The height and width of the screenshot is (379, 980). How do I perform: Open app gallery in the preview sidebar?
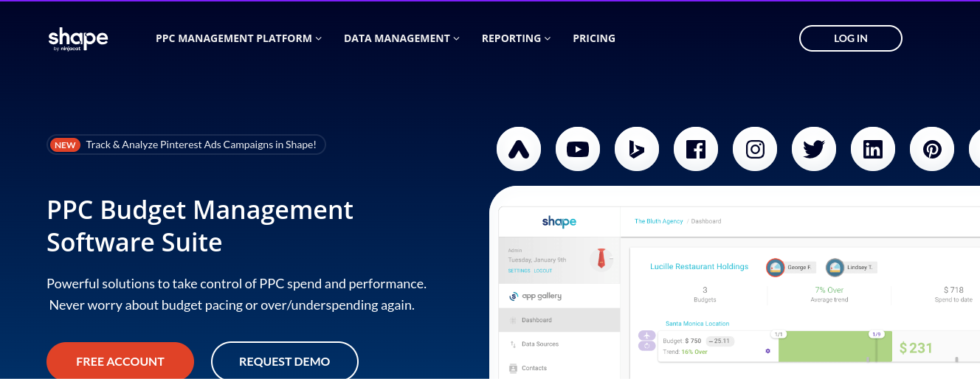pos(559,296)
